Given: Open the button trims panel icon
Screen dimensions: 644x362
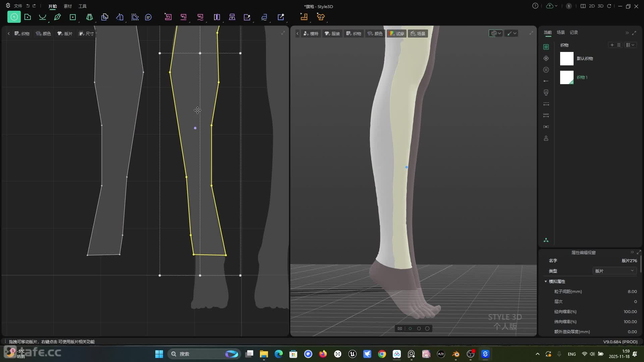Looking at the screenshot, I should tap(546, 70).
